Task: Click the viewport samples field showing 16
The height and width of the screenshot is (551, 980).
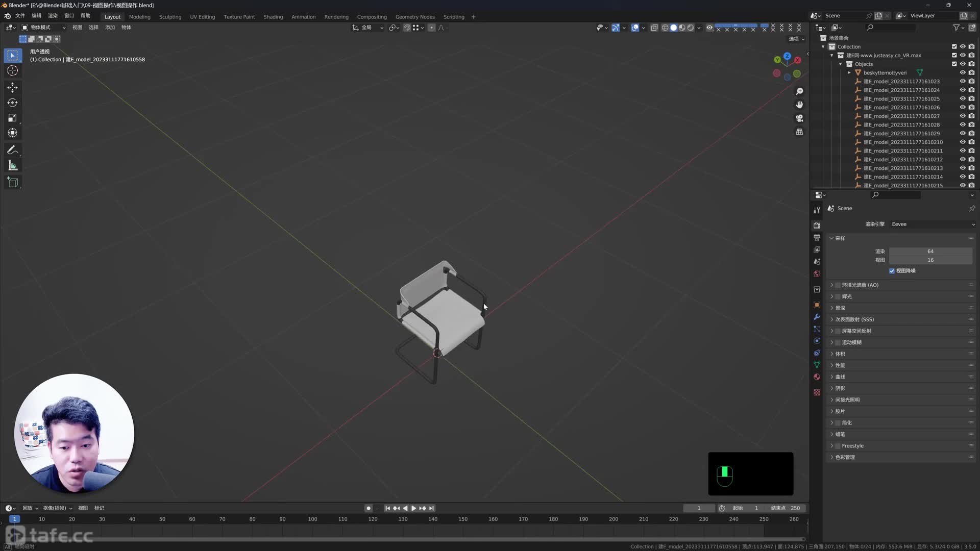Action: [930, 260]
